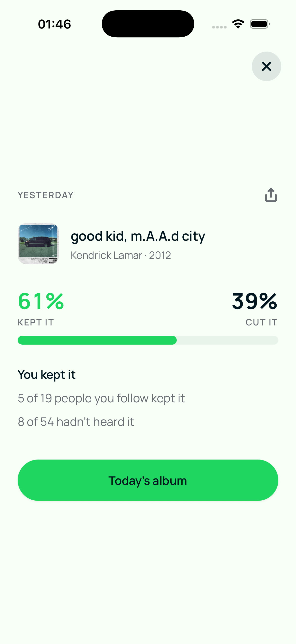
Task: Tap the Wi-Fi status icon
Action: tap(238, 24)
